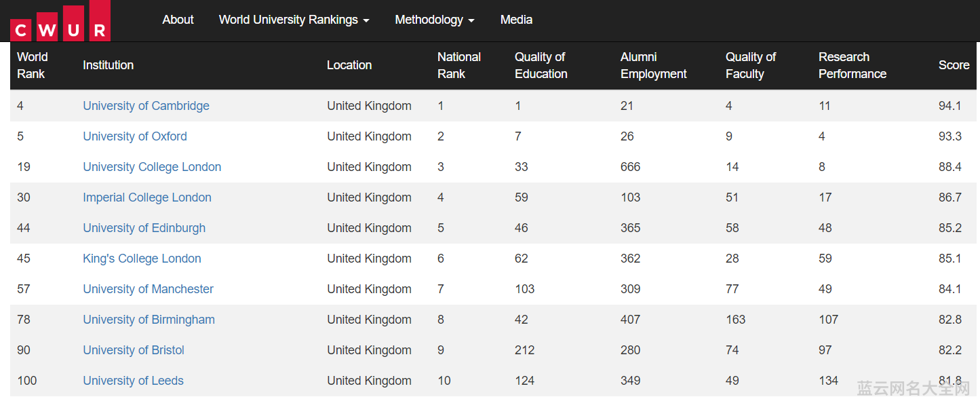The width and height of the screenshot is (980, 397).
Task: Open the About page
Action: tap(178, 20)
